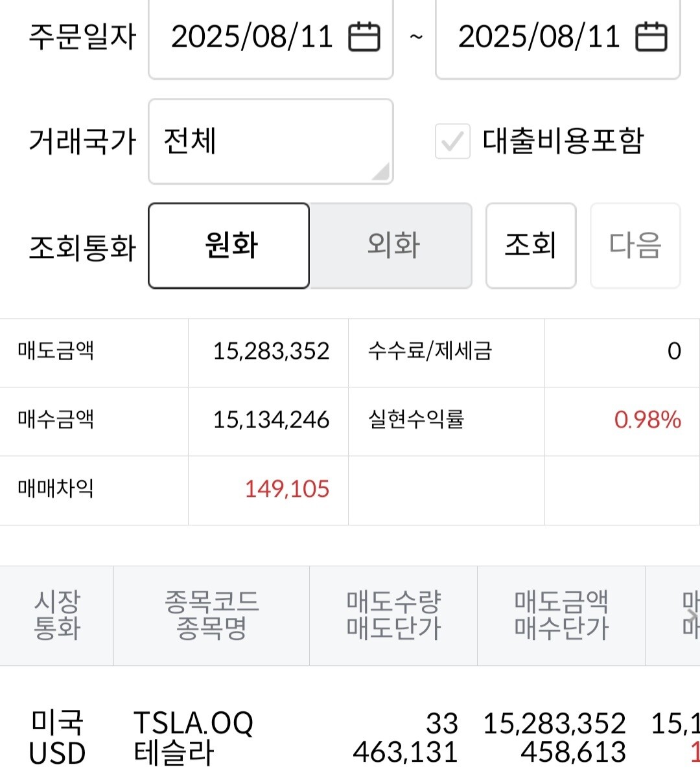
Task: Expand the 거래국가 전체 dropdown
Action: 271,141
